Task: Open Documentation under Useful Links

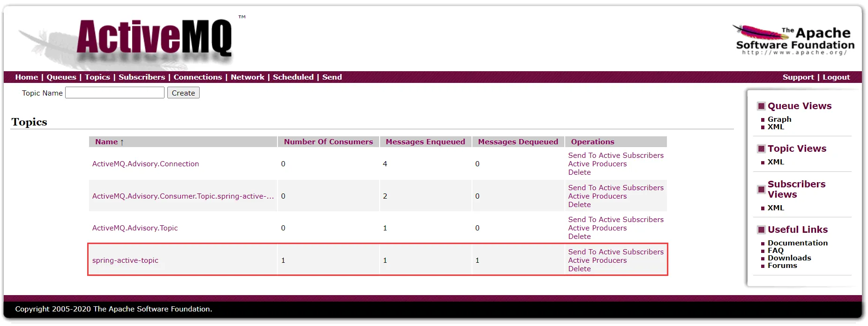Action: 797,243
